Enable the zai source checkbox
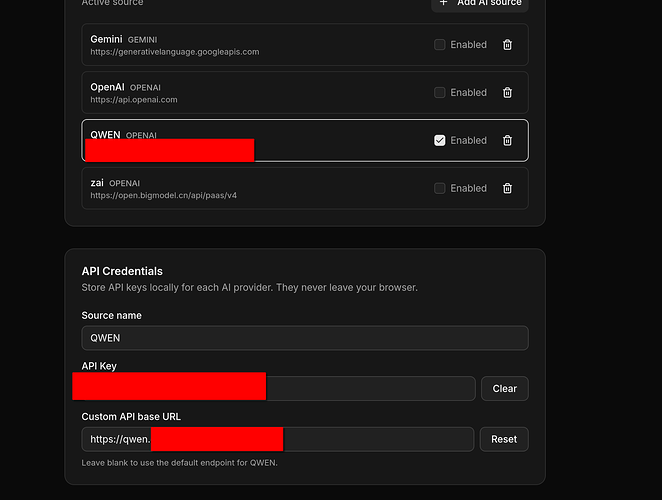662x500 pixels. (440, 188)
